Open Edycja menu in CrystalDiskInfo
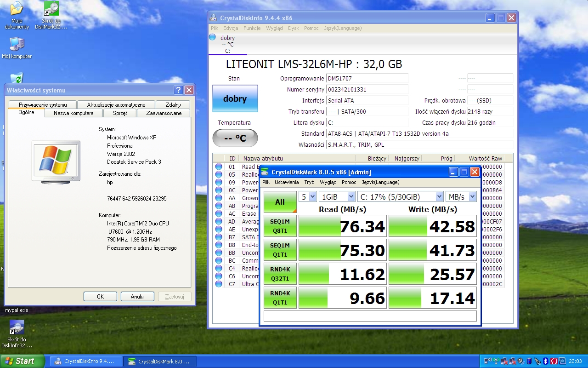The height and width of the screenshot is (368, 588). coord(231,28)
